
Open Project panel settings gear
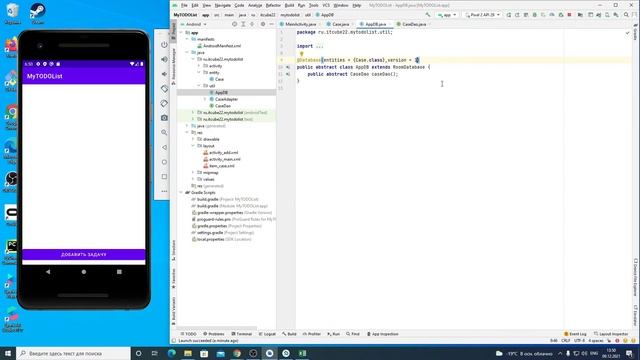(x=263, y=24)
